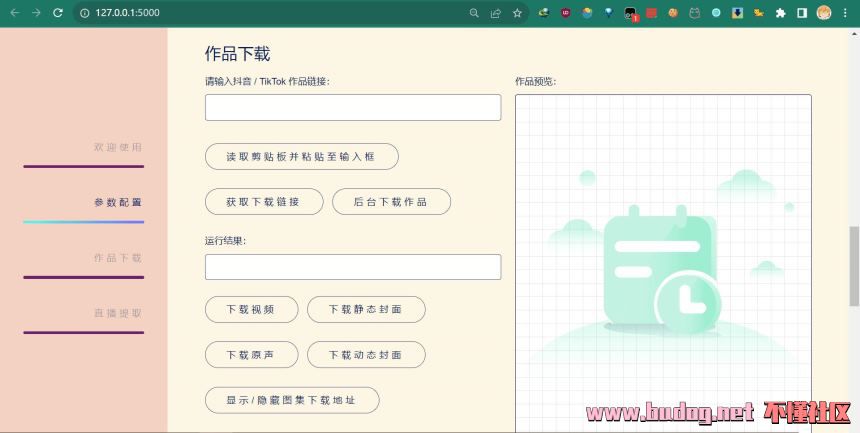This screenshot has height=433, width=860.
Task: Click the blue-orange globe extension icon
Action: [587, 13]
